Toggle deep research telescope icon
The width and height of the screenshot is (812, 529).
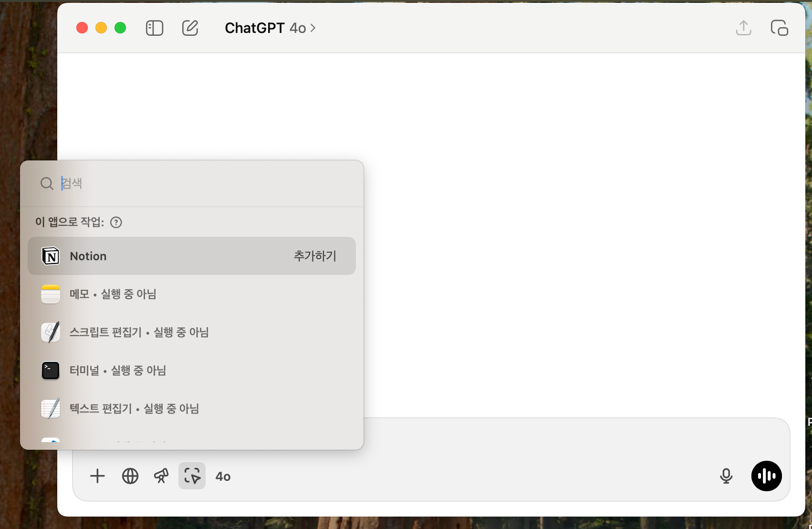click(x=161, y=476)
